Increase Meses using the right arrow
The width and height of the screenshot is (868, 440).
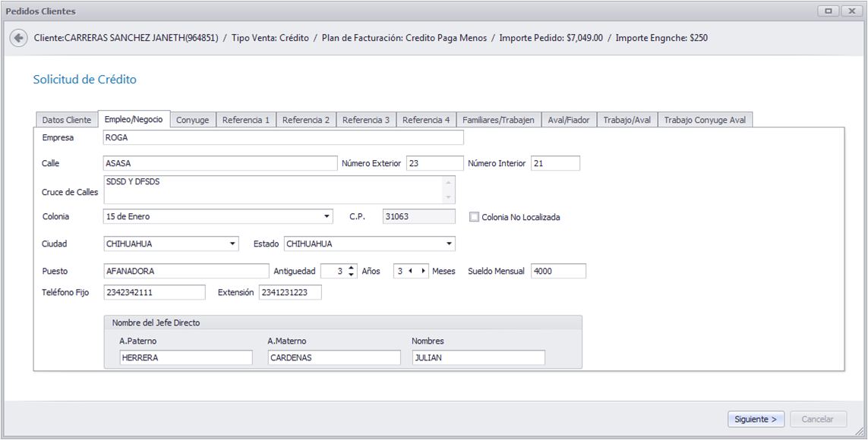pyautogui.click(x=424, y=271)
